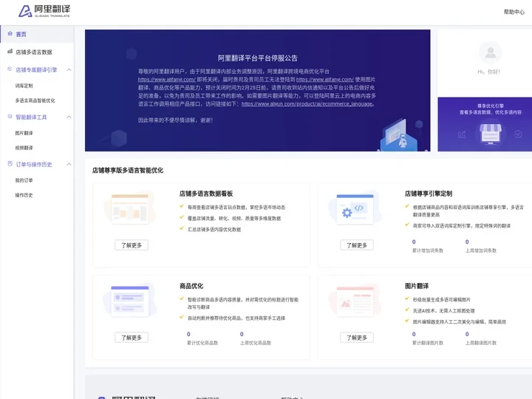Click the 商品优化 card illustration
Image resolution: width=532 pixels, height=399 pixels.
click(130, 301)
